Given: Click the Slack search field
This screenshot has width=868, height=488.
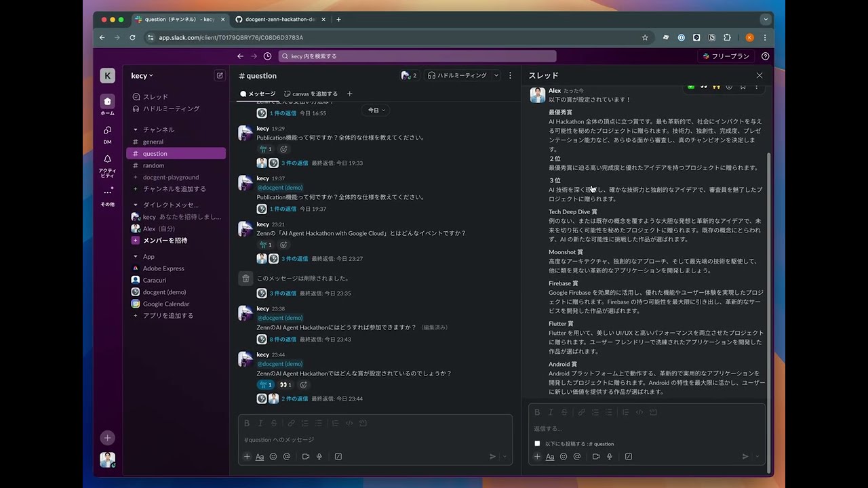Looking at the screenshot, I should [417, 56].
